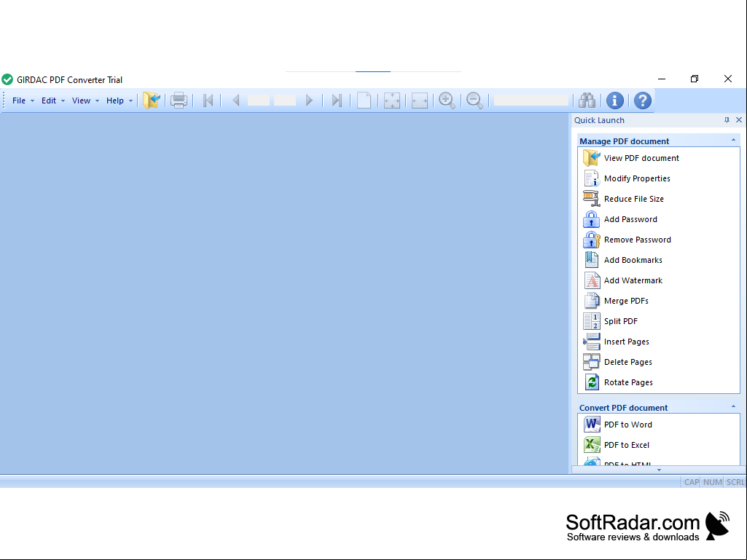
Task: Click the Quick Launch scroll down arrow
Action: click(659, 470)
